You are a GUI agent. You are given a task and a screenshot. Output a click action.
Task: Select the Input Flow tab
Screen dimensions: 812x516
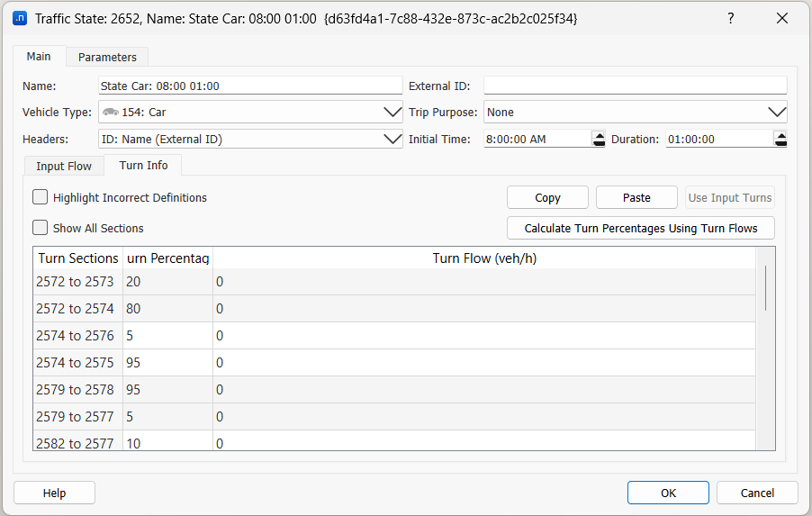coord(64,166)
